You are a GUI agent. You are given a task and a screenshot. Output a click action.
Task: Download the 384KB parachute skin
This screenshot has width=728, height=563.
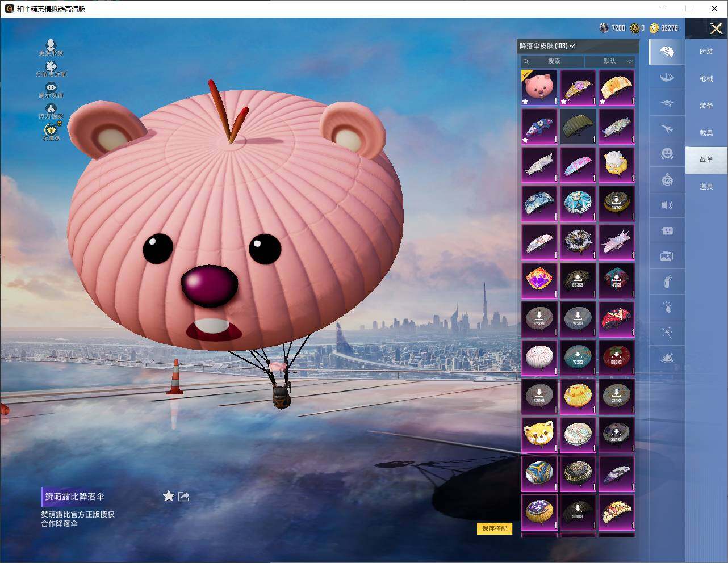click(x=617, y=435)
